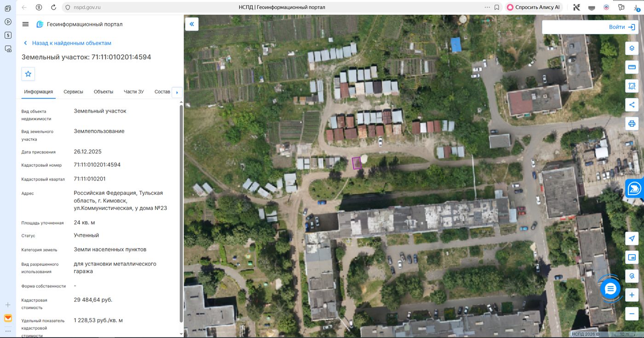Screen dimensions: 644x338
Task: Toggle the overview mini-map
Action: (x=632, y=257)
